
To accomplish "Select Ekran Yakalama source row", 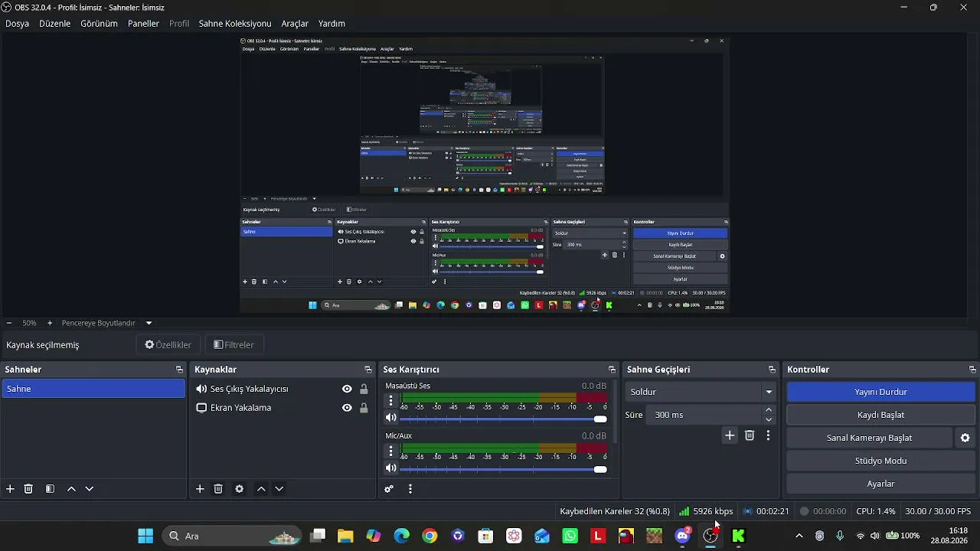I will pos(283,408).
